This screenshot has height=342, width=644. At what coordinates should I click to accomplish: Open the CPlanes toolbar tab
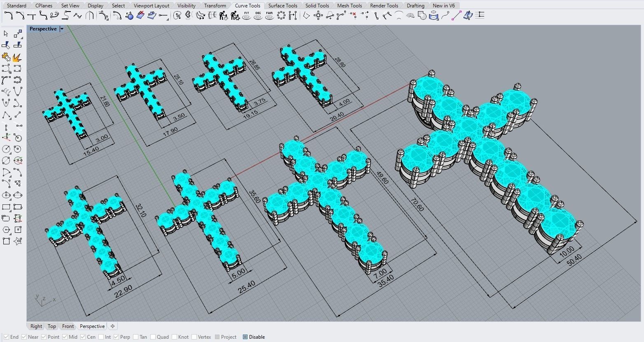click(x=44, y=5)
